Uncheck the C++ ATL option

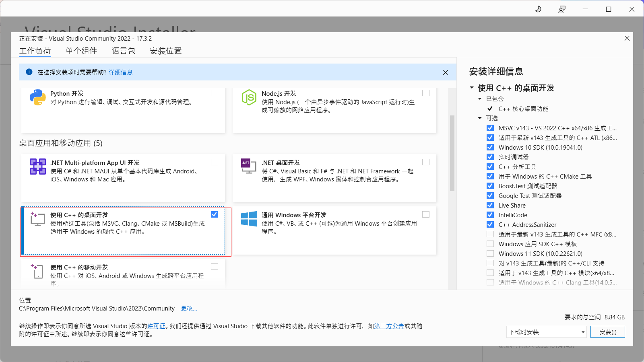[x=490, y=138]
